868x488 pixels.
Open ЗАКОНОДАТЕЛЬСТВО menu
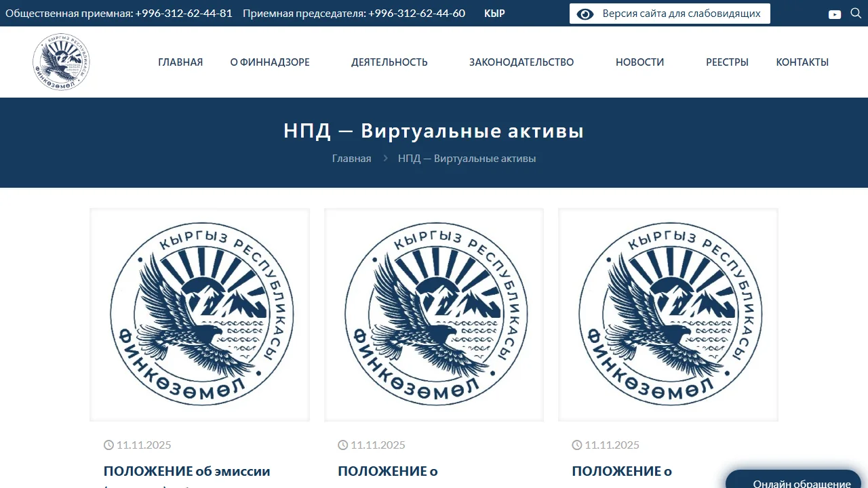click(521, 62)
